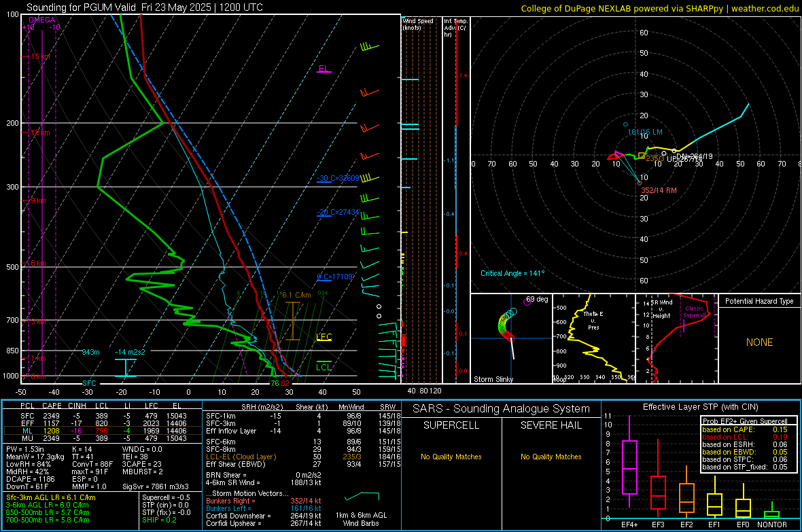The width and height of the screenshot is (802, 532).
Task: Click the sounding title 'Sounding for PGUM Valid'
Action: 81,7
